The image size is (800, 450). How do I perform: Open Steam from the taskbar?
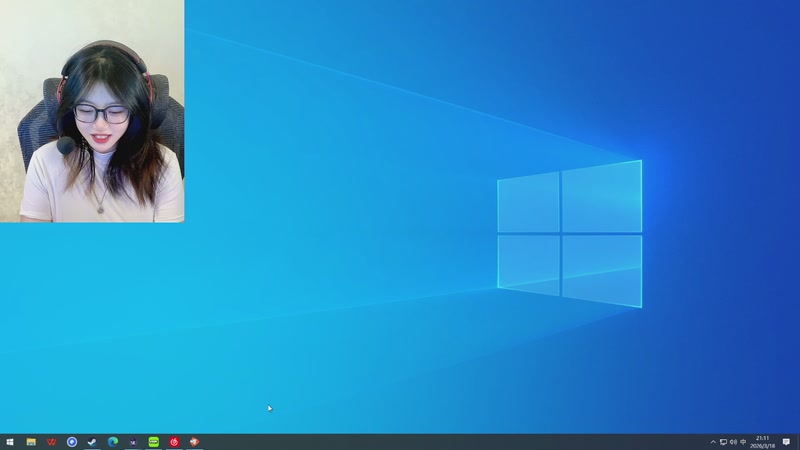click(x=92, y=442)
